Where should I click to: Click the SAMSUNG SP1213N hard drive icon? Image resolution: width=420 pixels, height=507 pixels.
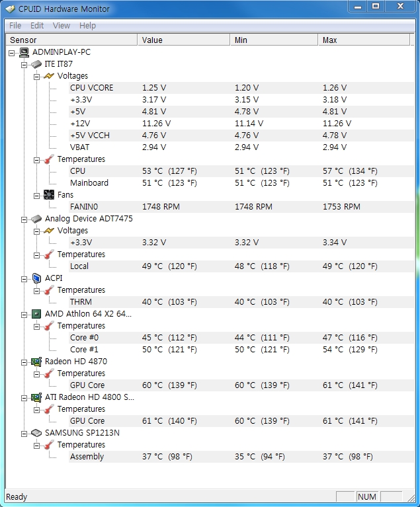[x=36, y=433]
